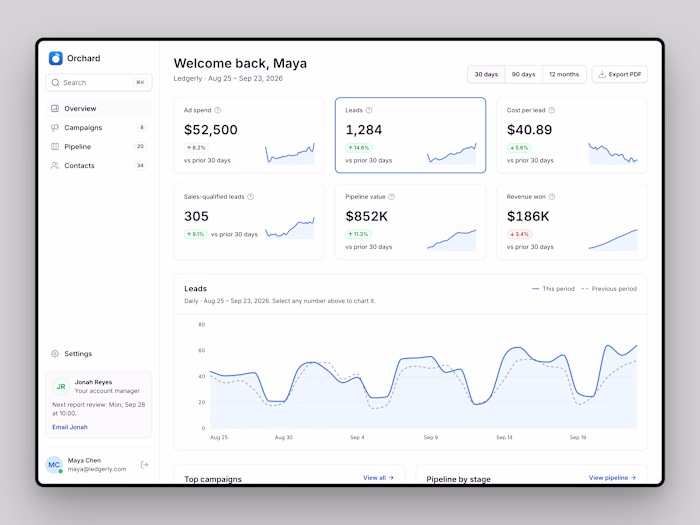The width and height of the screenshot is (700, 525).
Task: Click the keyboard shortcut hint in Search
Action: 140,83
